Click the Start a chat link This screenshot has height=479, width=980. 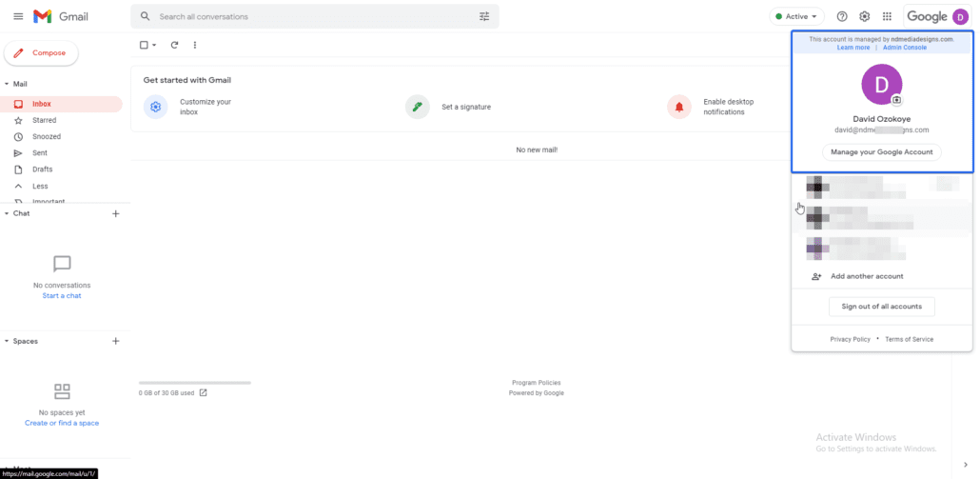coord(62,296)
